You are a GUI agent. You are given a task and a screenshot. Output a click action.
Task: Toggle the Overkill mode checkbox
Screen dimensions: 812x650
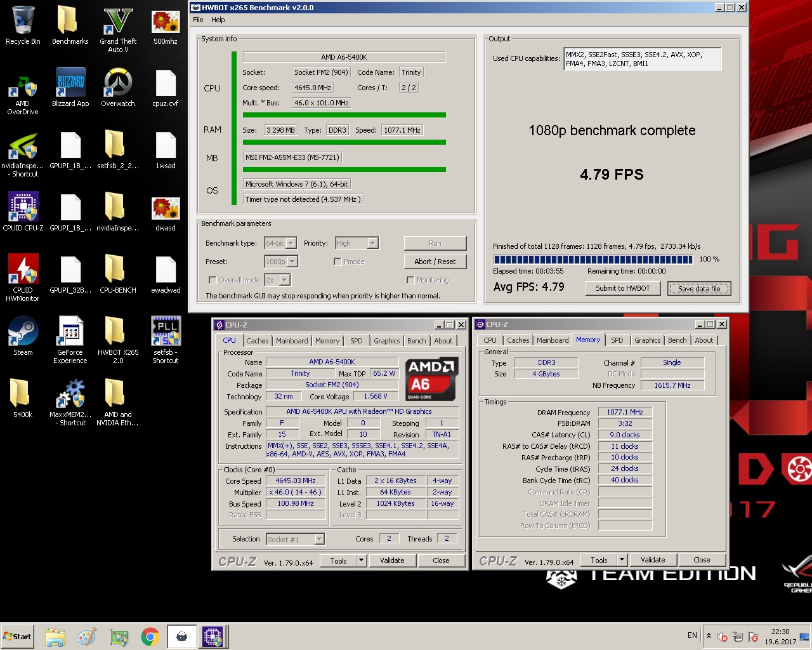coord(213,280)
